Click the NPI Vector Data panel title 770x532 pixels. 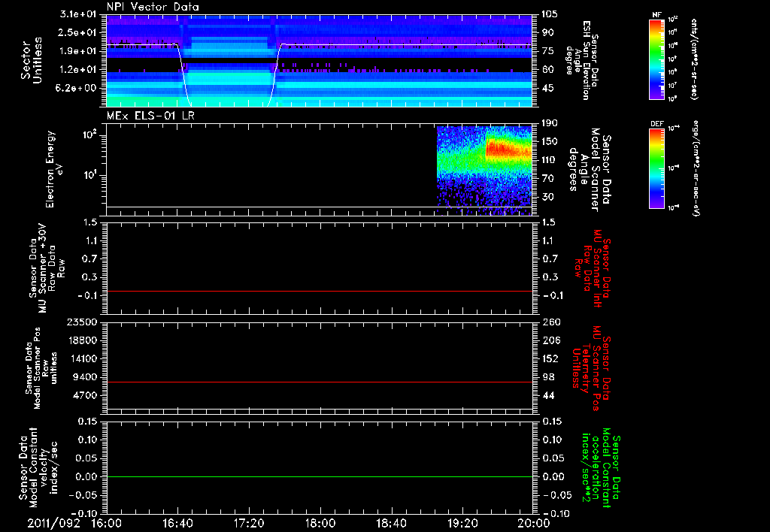click(153, 7)
